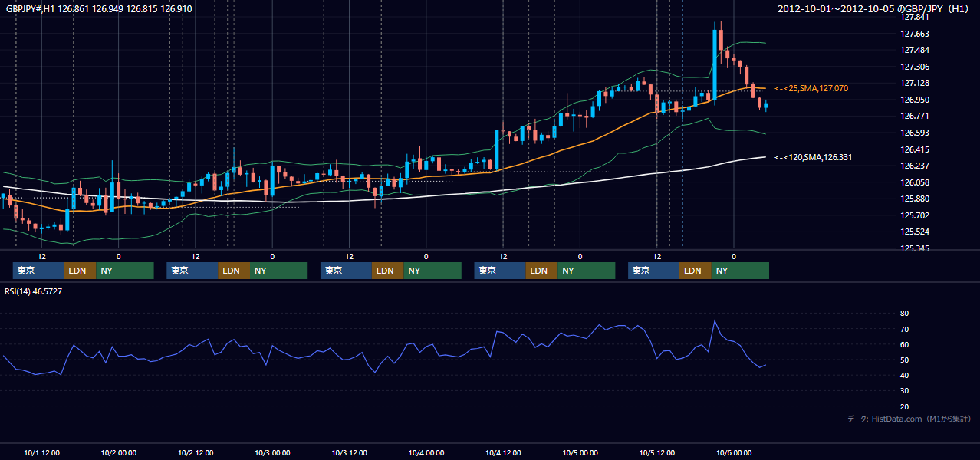Select the 25 SMA 127.070 label
Viewport: 980px width, 460px height.
(811, 89)
